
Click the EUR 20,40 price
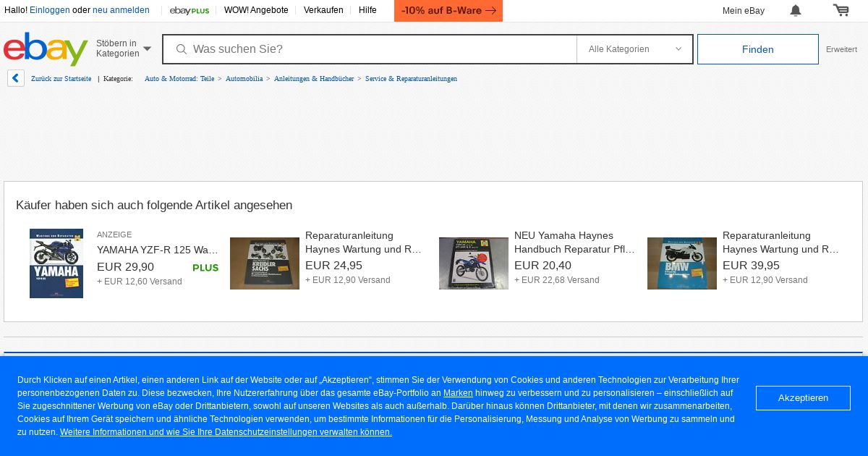(542, 266)
